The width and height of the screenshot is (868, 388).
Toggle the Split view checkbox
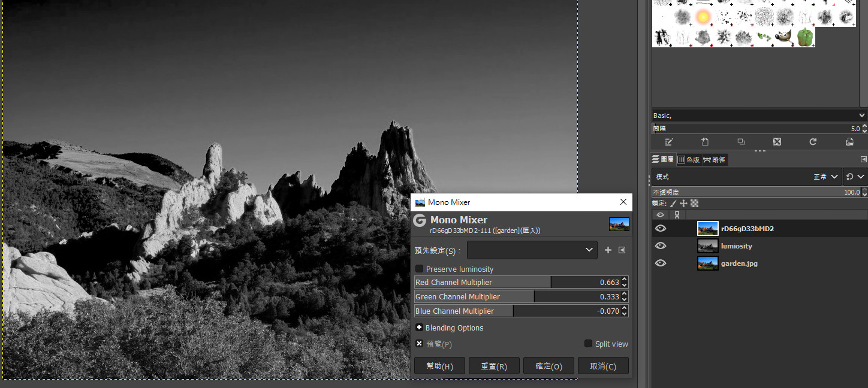(589, 344)
